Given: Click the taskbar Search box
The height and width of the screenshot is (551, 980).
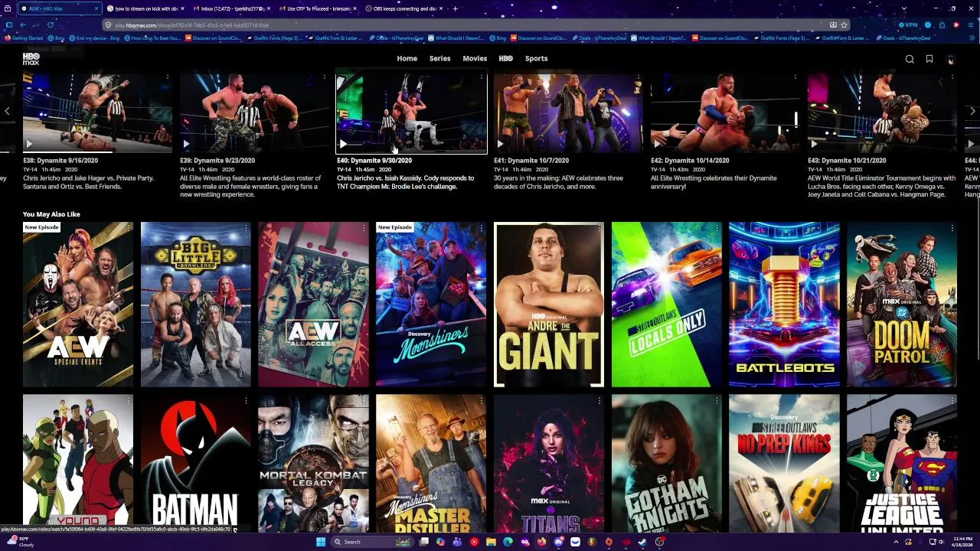Looking at the screenshot, I should pos(371,542).
